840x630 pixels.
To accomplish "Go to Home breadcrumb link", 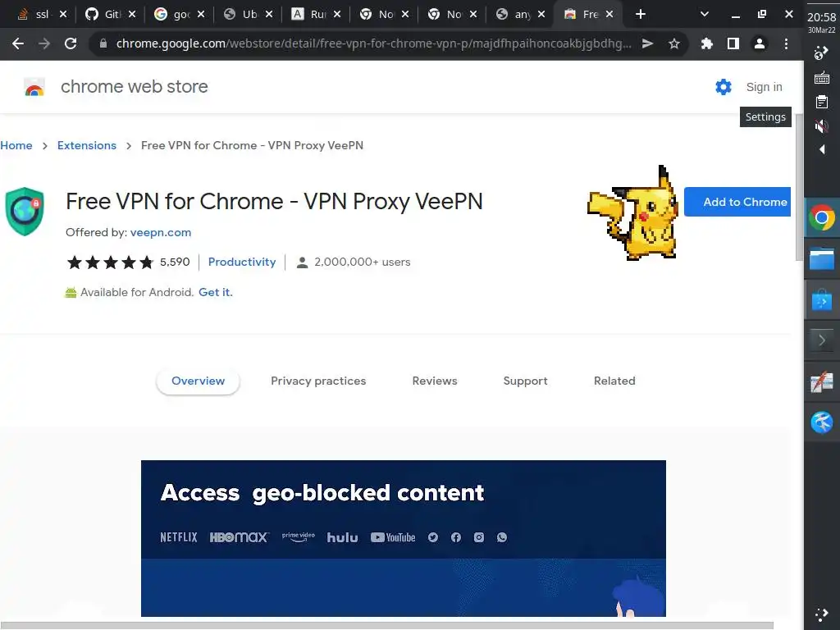I will [x=16, y=145].
